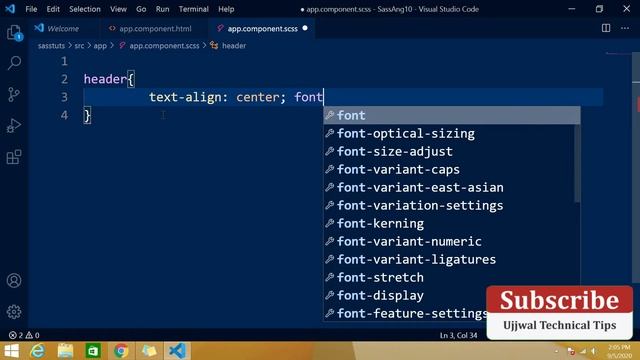
Task: Open the sticky notes app in taskbar
Action: [x=149, y=351]
